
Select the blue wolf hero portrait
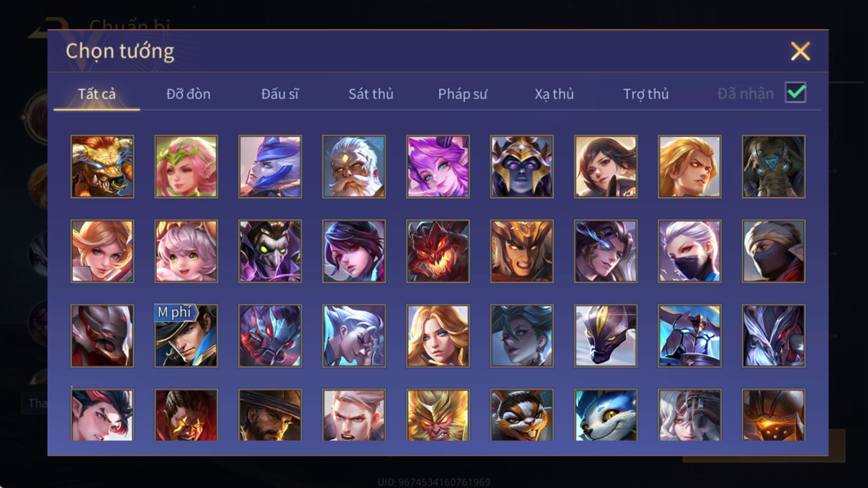coord(606,414)
